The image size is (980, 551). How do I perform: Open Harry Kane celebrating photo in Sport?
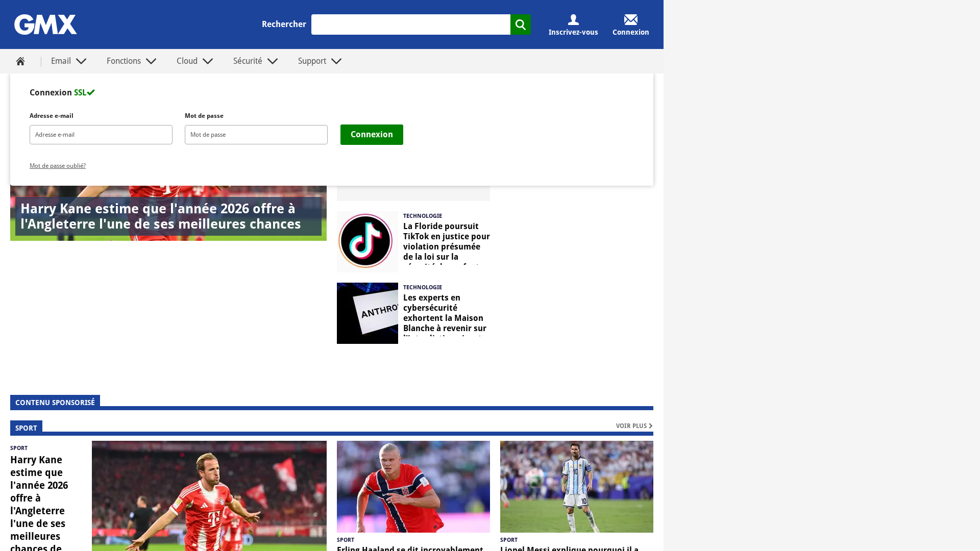tap(209, 496)
